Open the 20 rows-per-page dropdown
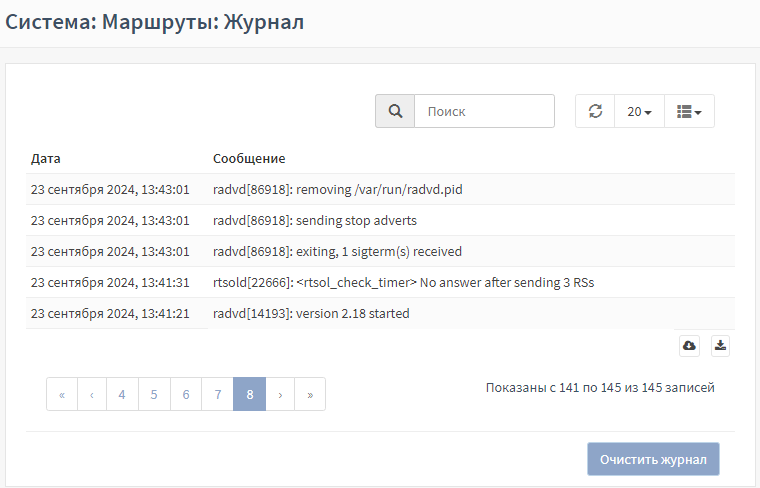 [x=639, y=111]
